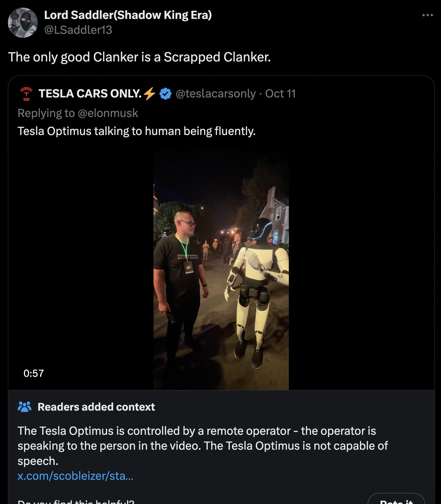Screen dimensions: 441x504
Task: Click the @LSaddler13 handle
Action: click(x=78, y=30)
